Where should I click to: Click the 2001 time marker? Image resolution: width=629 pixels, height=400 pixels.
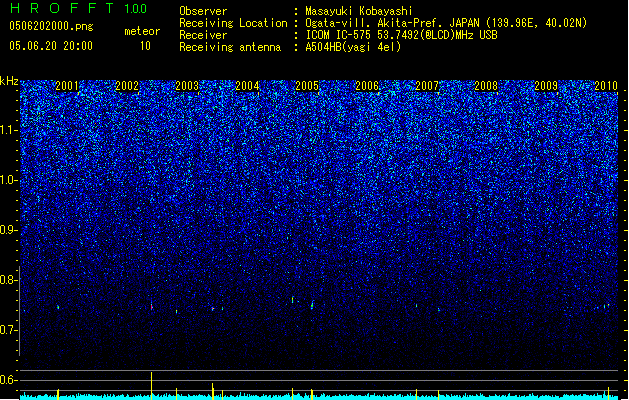67,86
